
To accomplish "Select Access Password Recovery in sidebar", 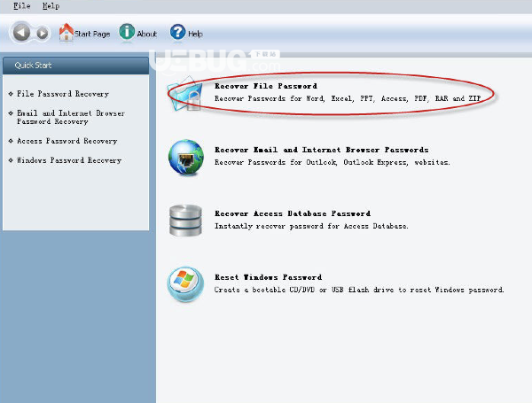I will click(67, 141).
